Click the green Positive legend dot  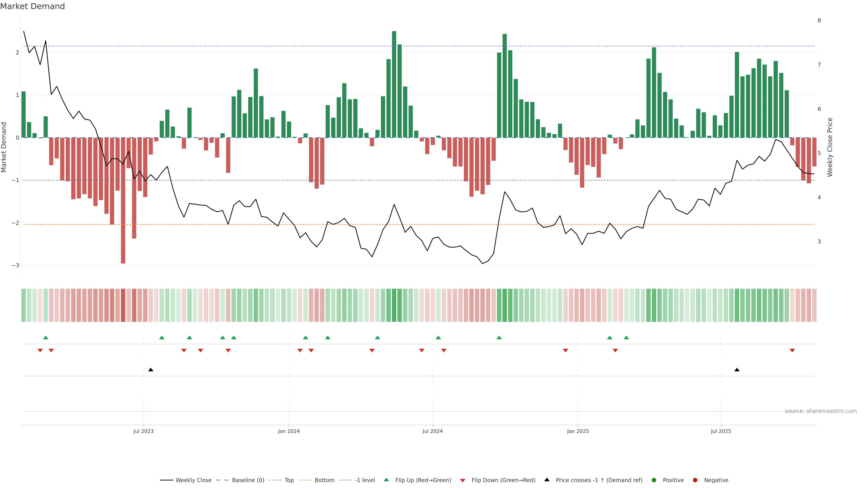point(654,480)
